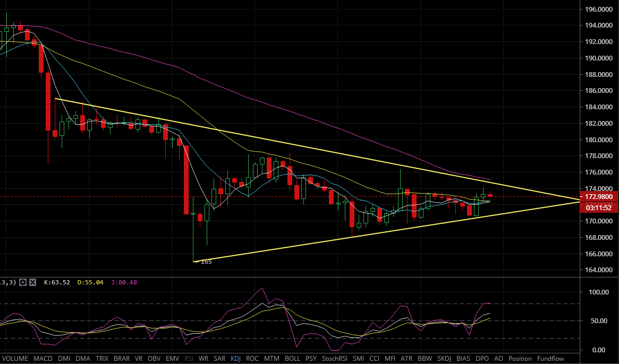Viewport: 619px width, 364px height.
Task: Open the Position tab
Action: point(520,359)
